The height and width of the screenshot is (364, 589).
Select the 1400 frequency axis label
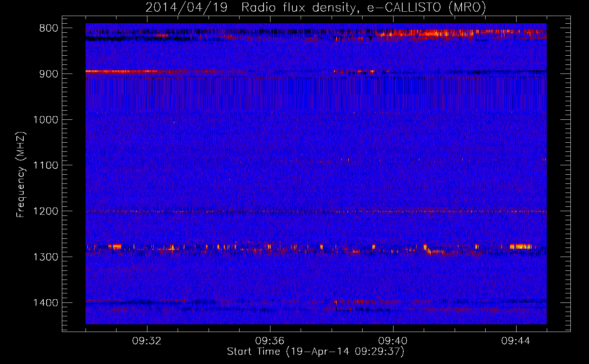pos(46,303)
